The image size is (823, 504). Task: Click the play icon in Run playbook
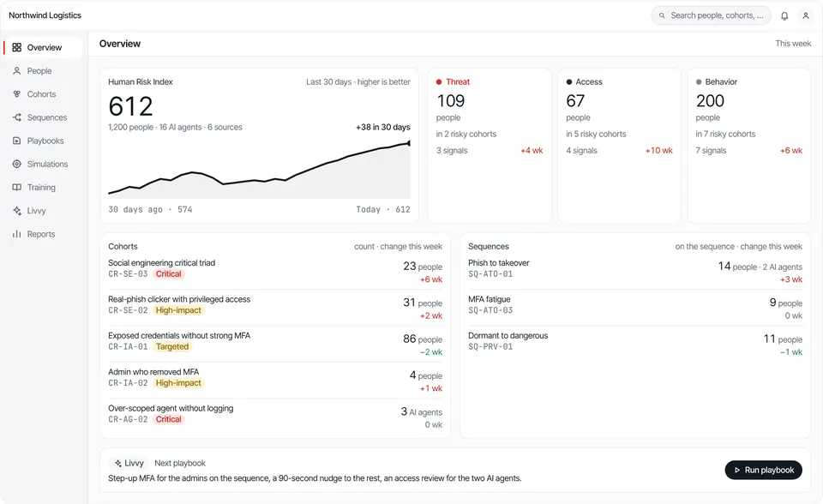[x=737, y=471]
